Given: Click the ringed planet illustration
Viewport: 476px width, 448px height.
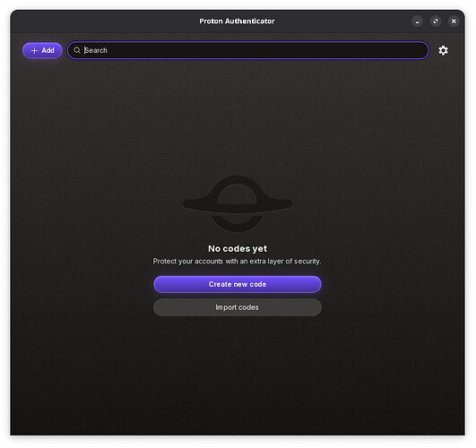Looking at the screenshot, I should (238, 203).
